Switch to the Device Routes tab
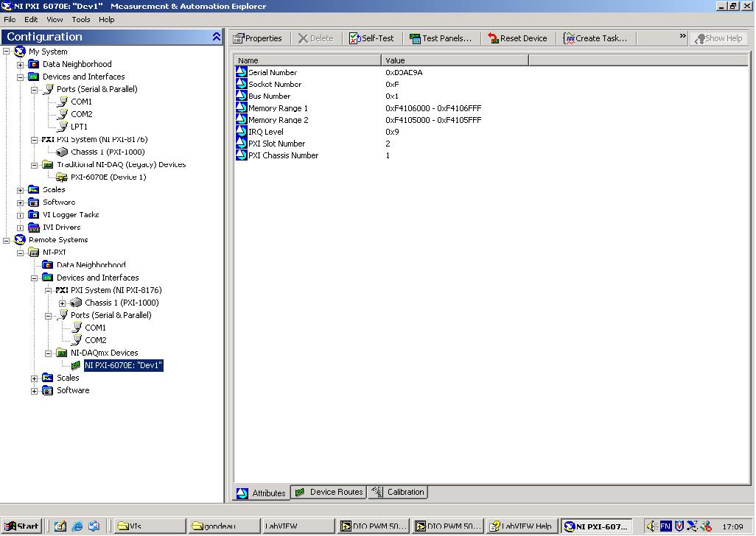 coord(329,492)
